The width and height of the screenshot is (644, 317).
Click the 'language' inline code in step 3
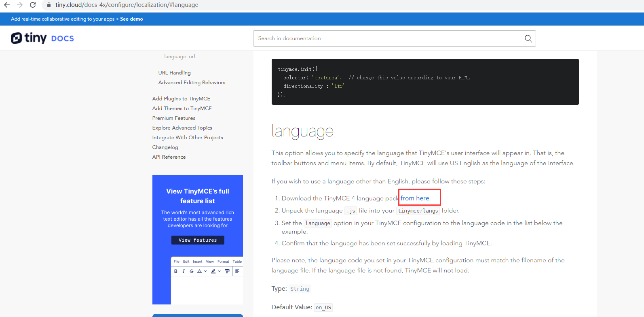pyautogui.click(x=318, y=223)
